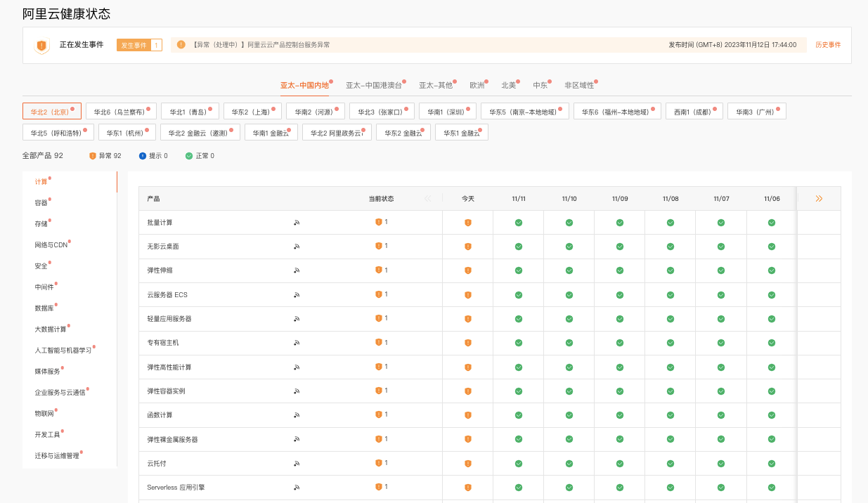Open the 亚太-其他 region tab
868x503 pixels.
436,85
